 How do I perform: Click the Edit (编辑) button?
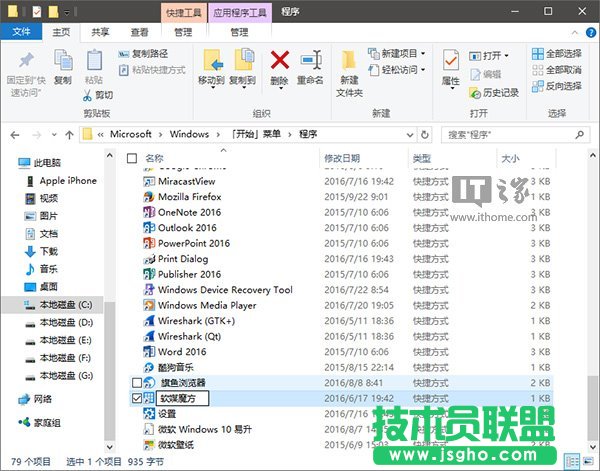point(485,74)
